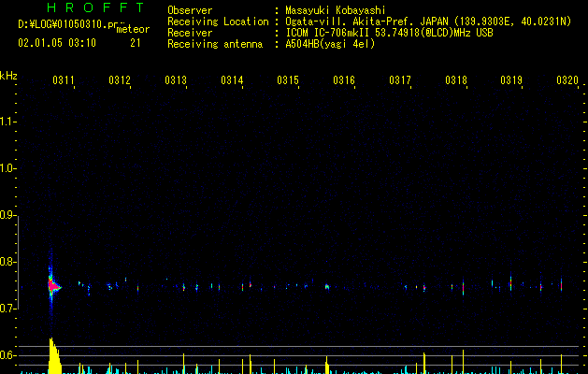The width and height of the screenshot is (588, 374).
Task: Click the 'Receiver' field label
Action: pos(190,33)
